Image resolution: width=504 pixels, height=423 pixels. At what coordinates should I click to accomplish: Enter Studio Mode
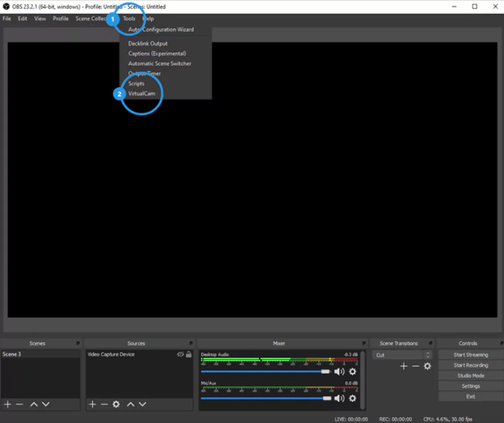tap(470, 376)
